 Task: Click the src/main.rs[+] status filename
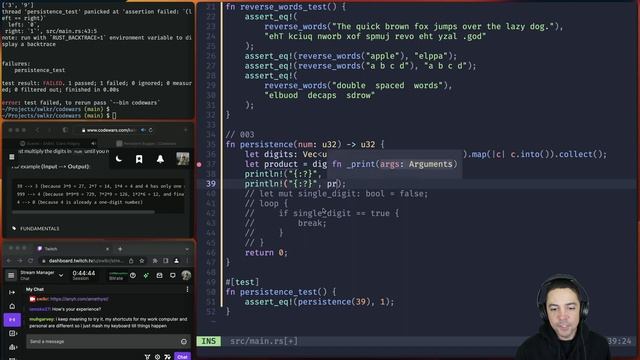click(264, 341)
